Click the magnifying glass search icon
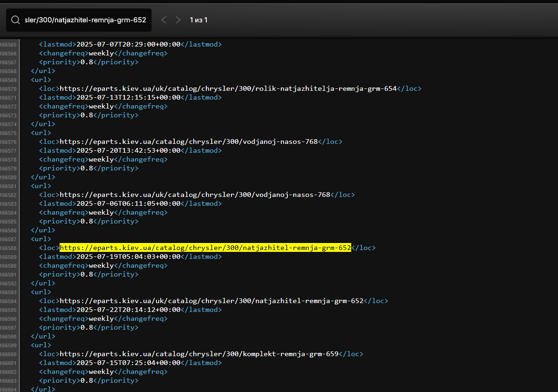The image size is (558, 392). click(x=15, y=20)
